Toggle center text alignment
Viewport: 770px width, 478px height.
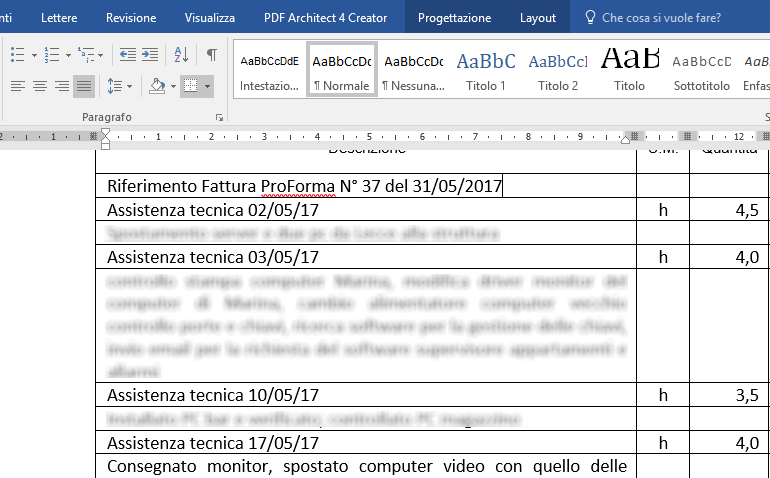pos(40,86)
